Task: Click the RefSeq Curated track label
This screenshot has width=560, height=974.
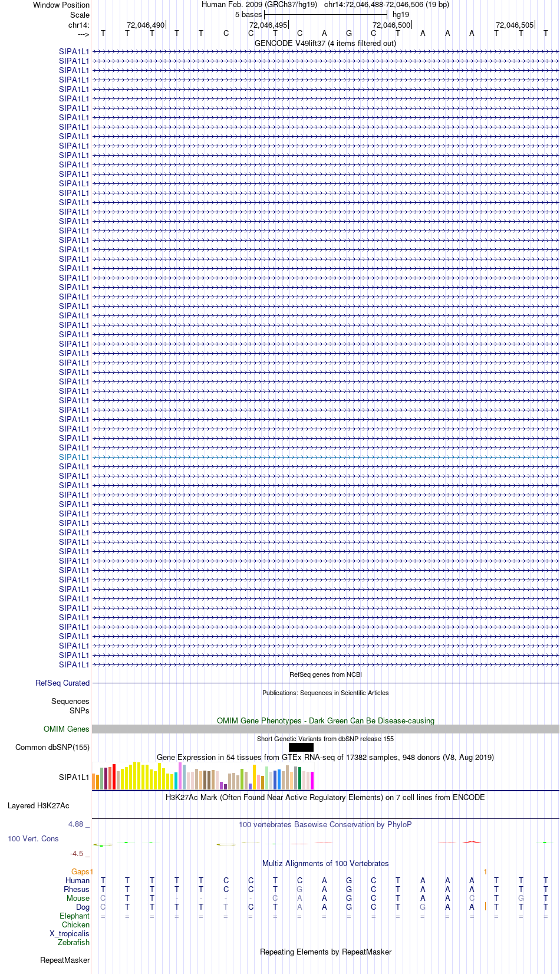Action: coord(62,683)
